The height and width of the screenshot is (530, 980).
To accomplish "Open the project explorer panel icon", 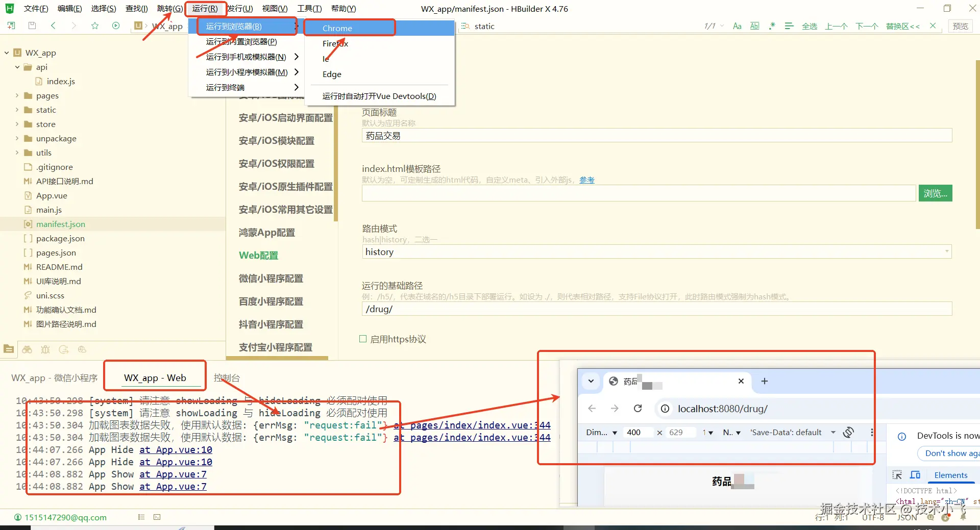I will pyautogui.click(x=9, y=349).
